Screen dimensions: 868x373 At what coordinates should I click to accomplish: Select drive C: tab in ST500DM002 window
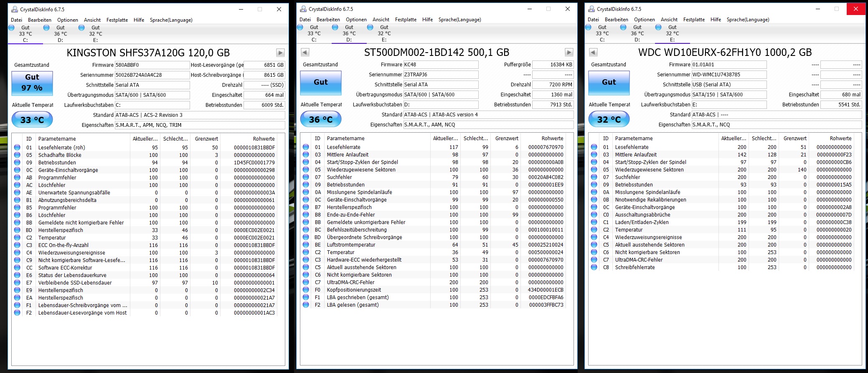(x=314, y=33)
